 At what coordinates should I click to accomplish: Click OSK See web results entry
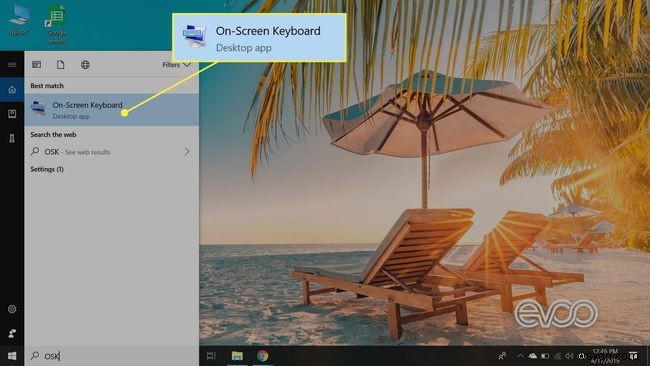(x=112, y=152)
